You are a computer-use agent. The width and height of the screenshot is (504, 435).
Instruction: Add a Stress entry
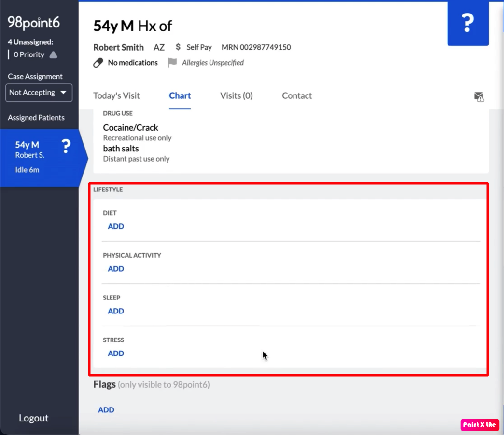coord(116,353)
